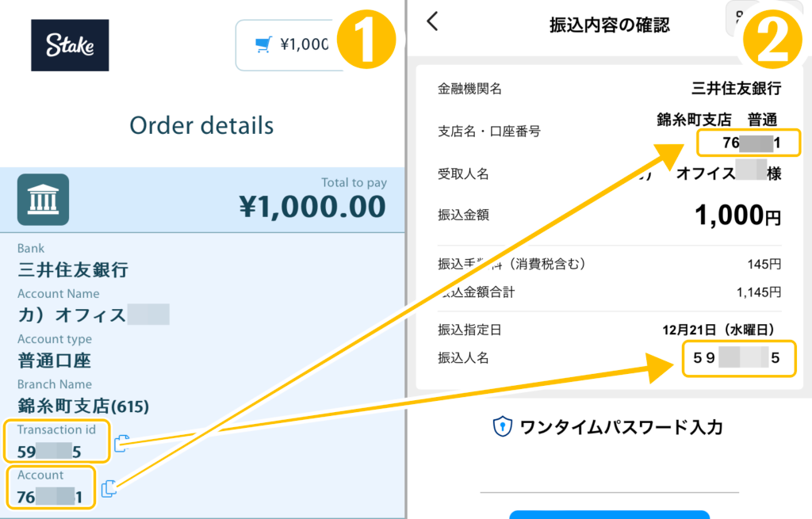Click the Total to pay ¥1,000.00 amount

point(312,207)
